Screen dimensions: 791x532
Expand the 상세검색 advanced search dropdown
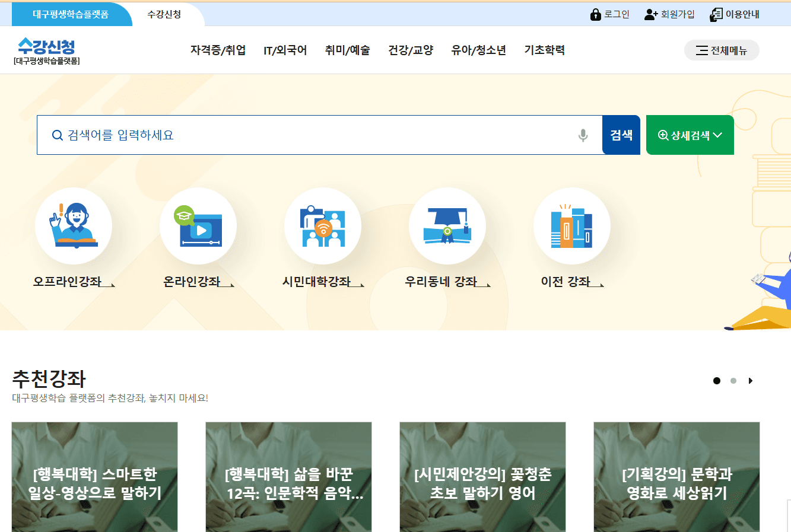(x=690, y=135)
